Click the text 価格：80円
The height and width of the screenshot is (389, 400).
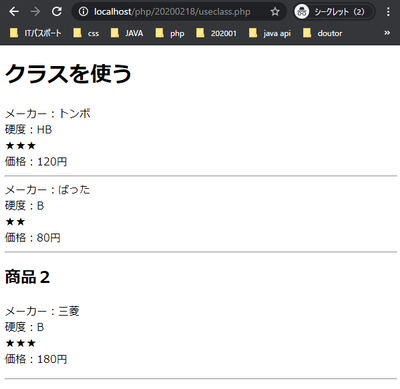click(x=33, y=238)
